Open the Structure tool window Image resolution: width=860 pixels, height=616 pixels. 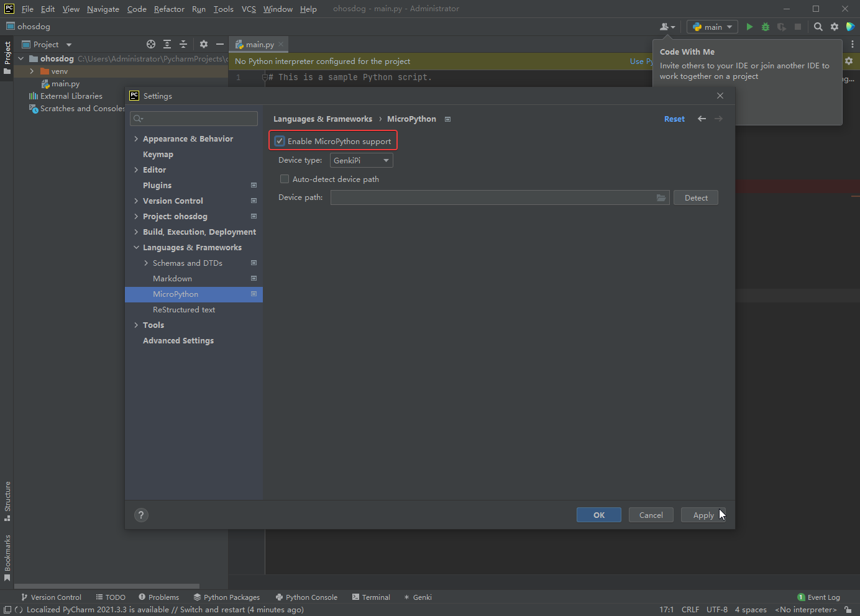(7, 500)
